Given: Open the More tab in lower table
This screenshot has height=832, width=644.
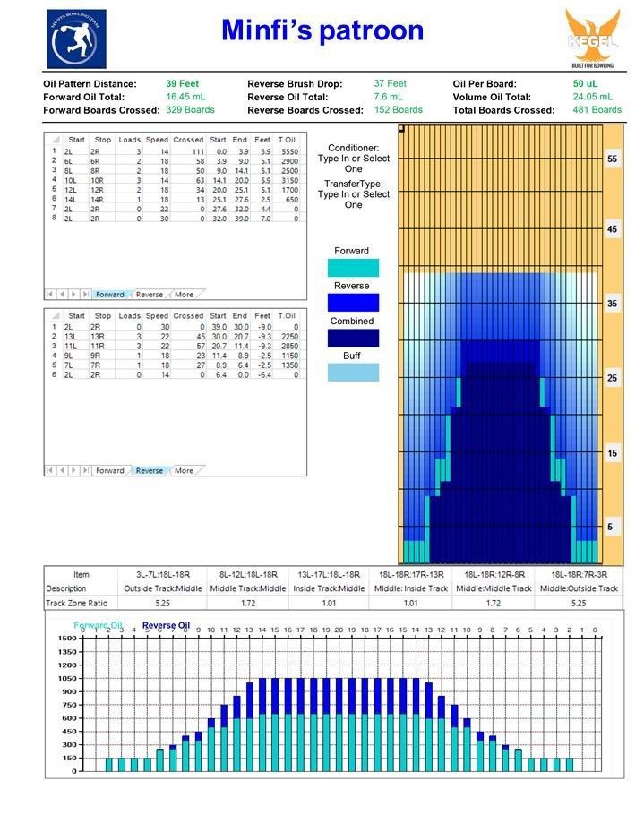Looking at the screenshot, I should coord(184,470).
